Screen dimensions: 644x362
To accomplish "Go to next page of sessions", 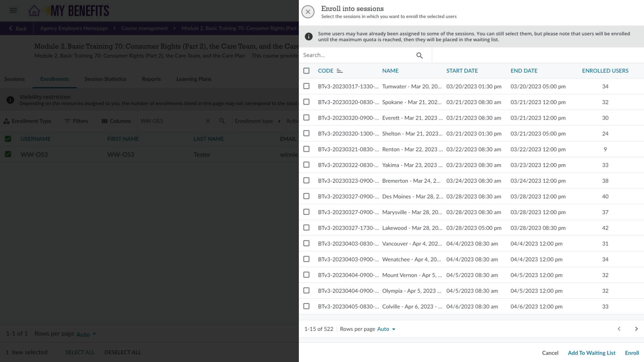I will (636, 329).
